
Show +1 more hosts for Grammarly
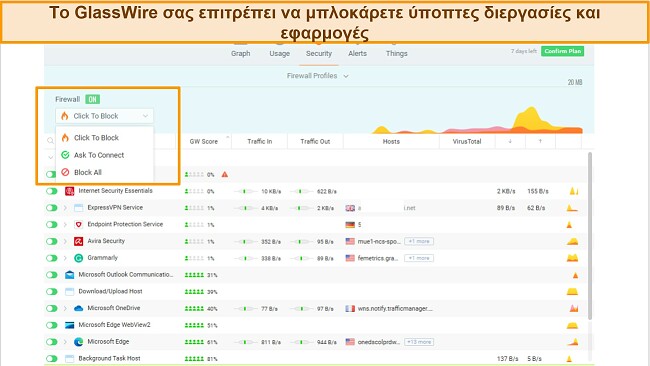(x=419, y=258)
